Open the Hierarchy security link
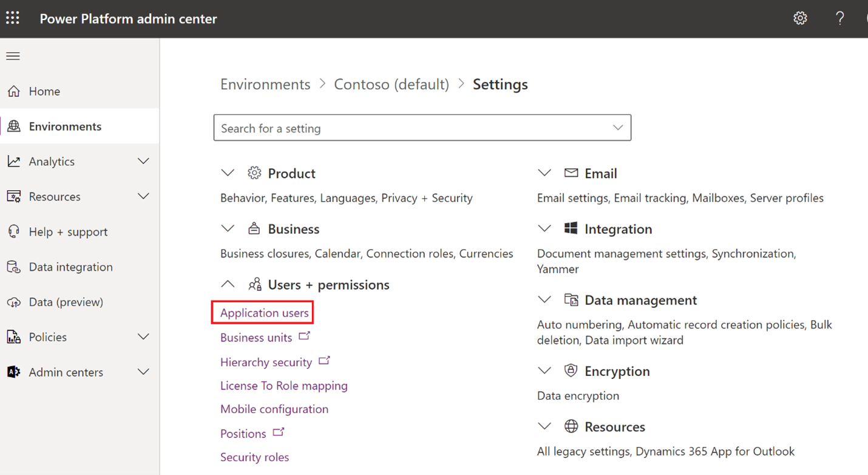The image size is (868, 475). tap(266, 363)
